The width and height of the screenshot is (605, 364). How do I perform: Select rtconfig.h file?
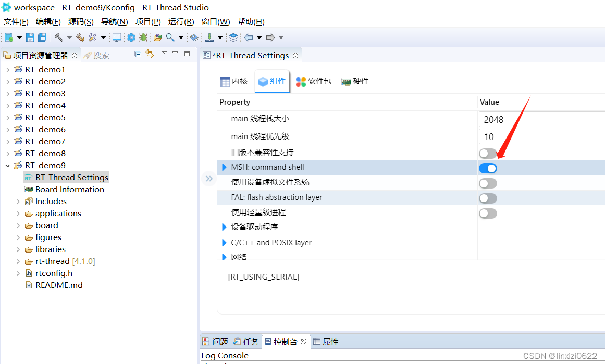pos(49,273)
